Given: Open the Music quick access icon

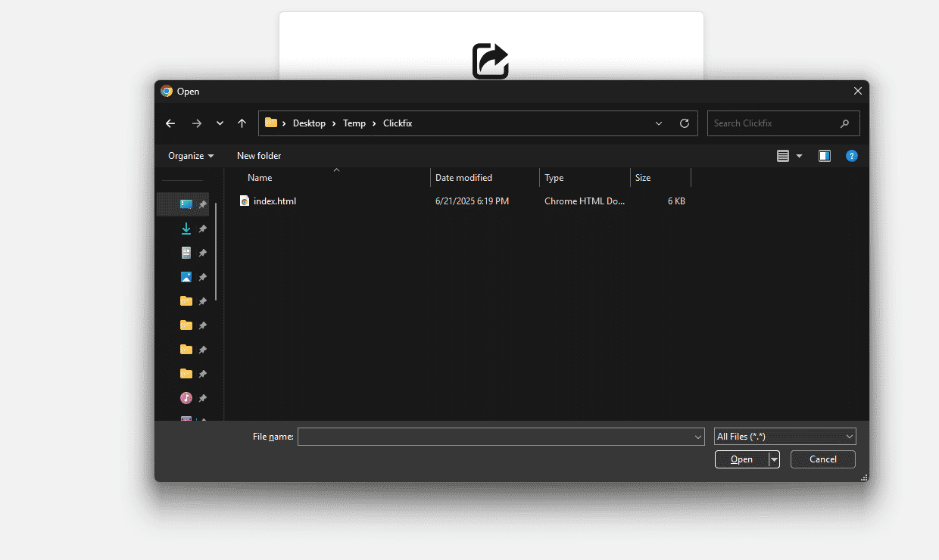Looking at the screenshot, I should pos(186,398).
